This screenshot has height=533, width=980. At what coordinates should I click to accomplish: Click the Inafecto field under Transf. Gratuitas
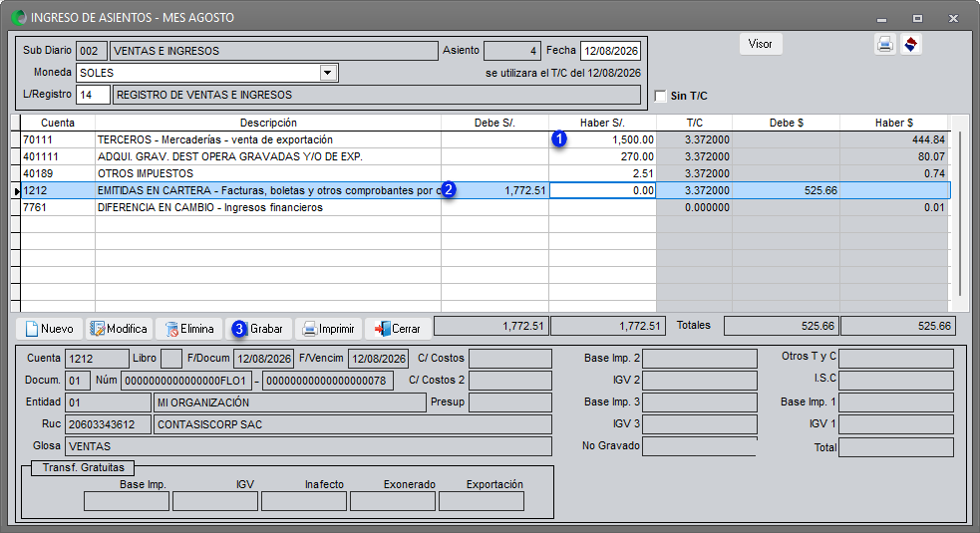click(304, 501)
